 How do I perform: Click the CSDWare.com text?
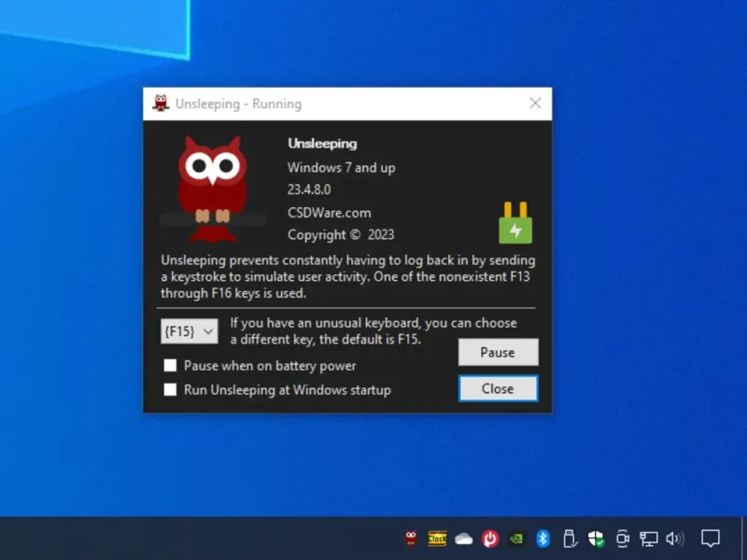[x=330, y=213]
